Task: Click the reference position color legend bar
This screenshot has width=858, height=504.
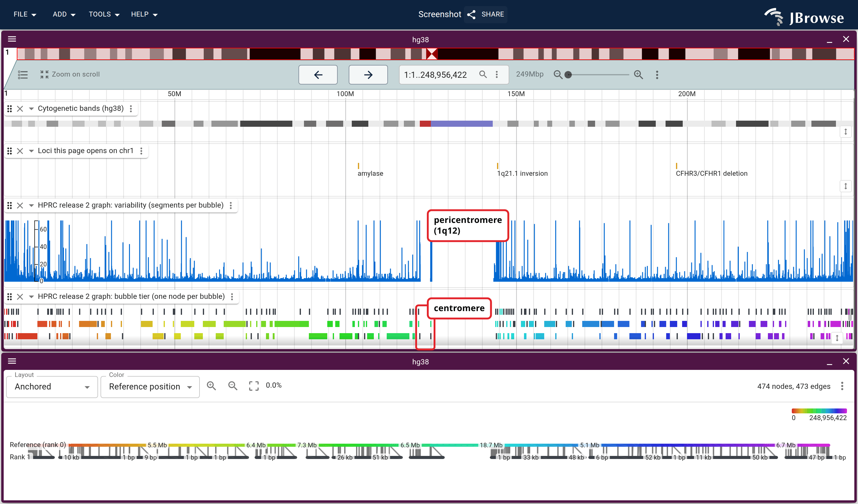Action: pyautogui.click(x=819, y=411)
